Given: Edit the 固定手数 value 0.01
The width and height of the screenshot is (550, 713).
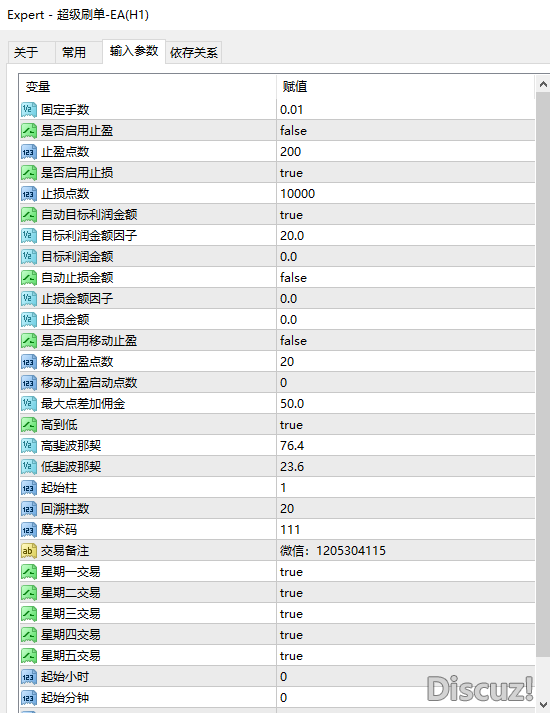Looking at the screenshot, I should tap(405, 110).
